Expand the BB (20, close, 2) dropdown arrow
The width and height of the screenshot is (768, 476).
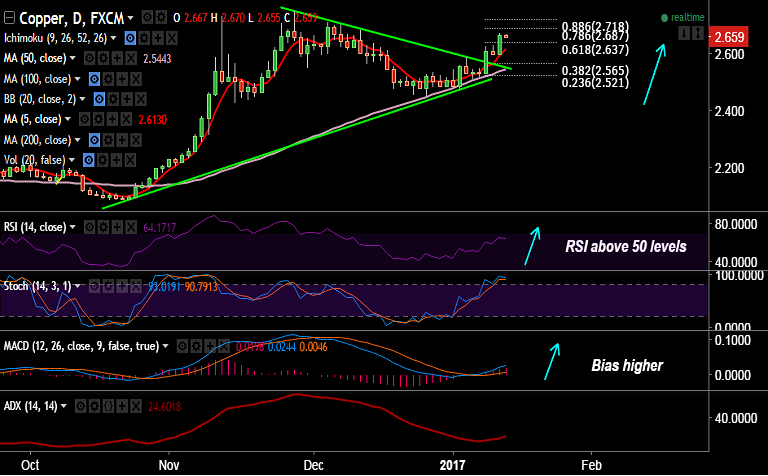83,99
